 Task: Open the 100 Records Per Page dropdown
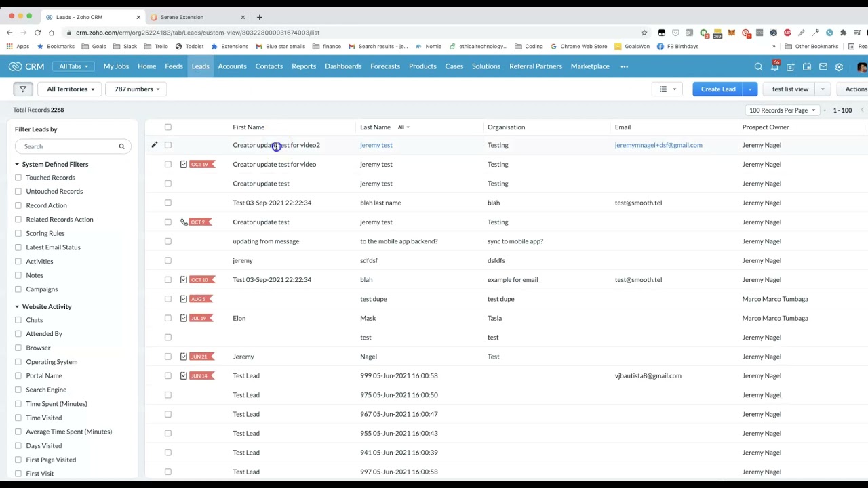[x=782, y=110]
